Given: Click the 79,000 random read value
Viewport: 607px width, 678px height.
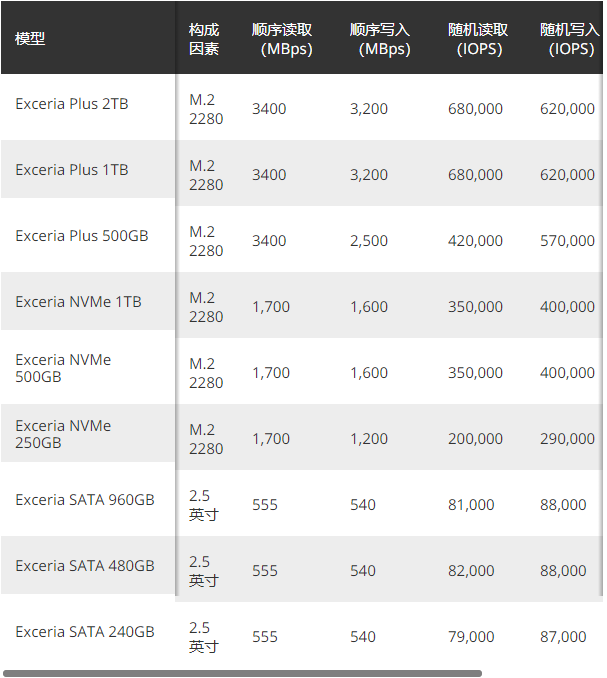Looking at the screenshot, I should coord(471,637).
